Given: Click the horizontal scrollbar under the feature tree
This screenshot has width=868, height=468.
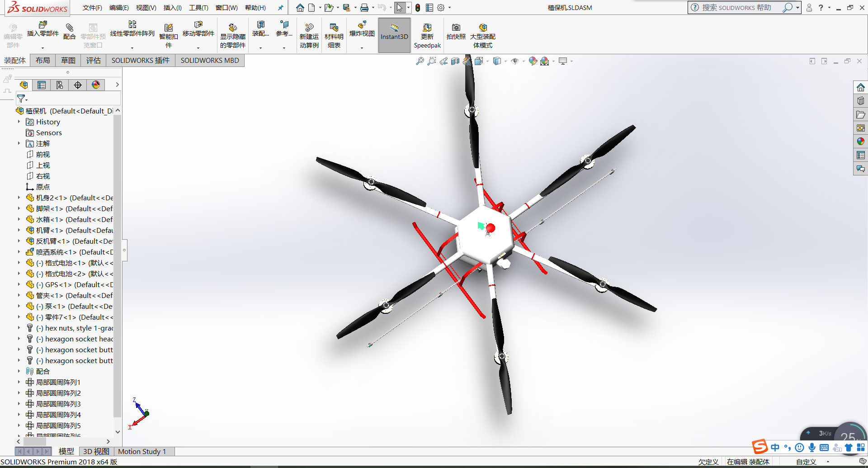Looking at the screenshot, I should pyautogui.click(x=34, y=441).
